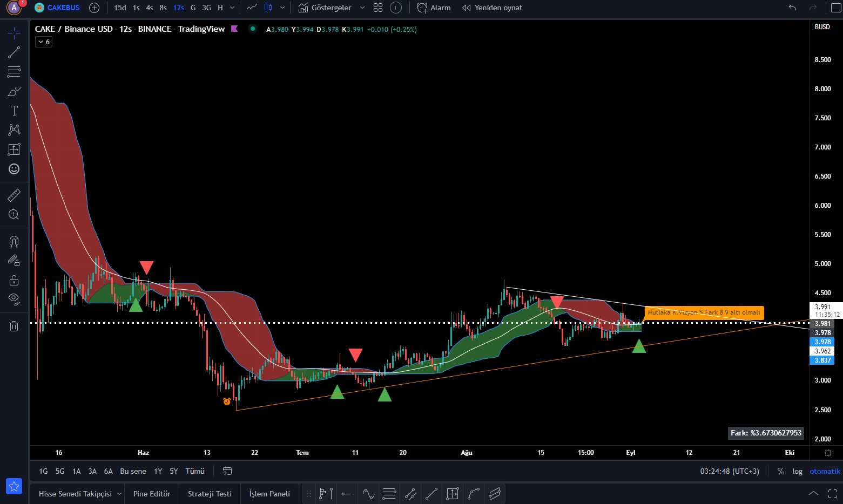Click the orange Mutlaka K.Vizyon annotation label
Viewport: 843px width, 504px height.
coord(704,312)
